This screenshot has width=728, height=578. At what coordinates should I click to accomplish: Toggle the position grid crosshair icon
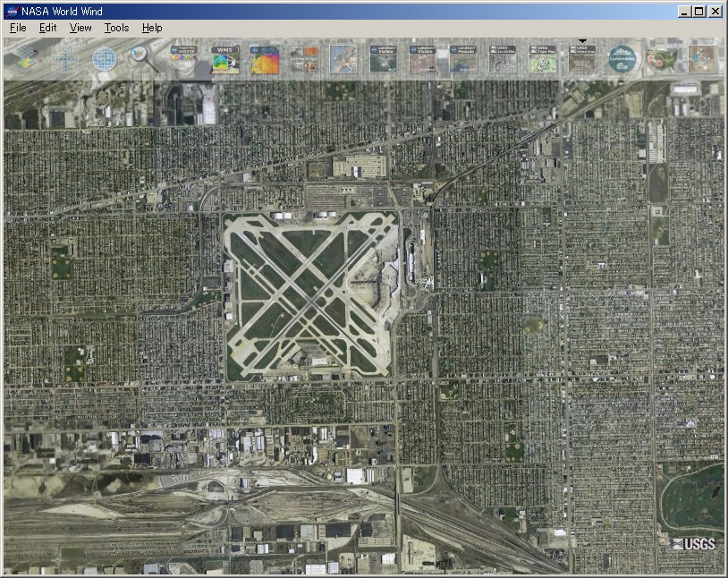pyautogui.click(x=64, y=59)
